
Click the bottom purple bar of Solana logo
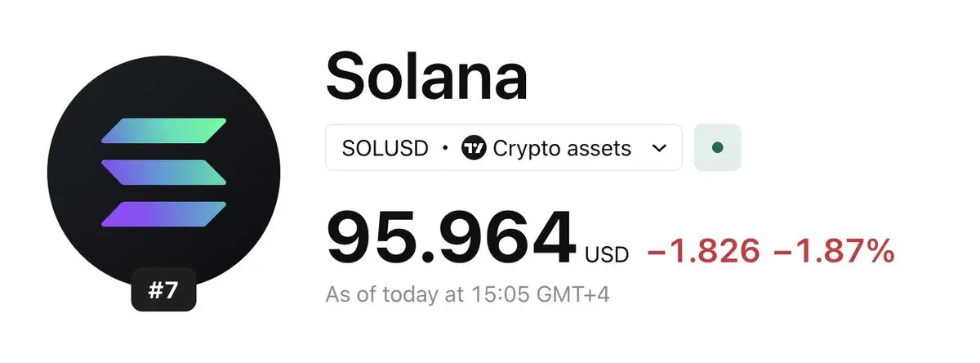163,213
